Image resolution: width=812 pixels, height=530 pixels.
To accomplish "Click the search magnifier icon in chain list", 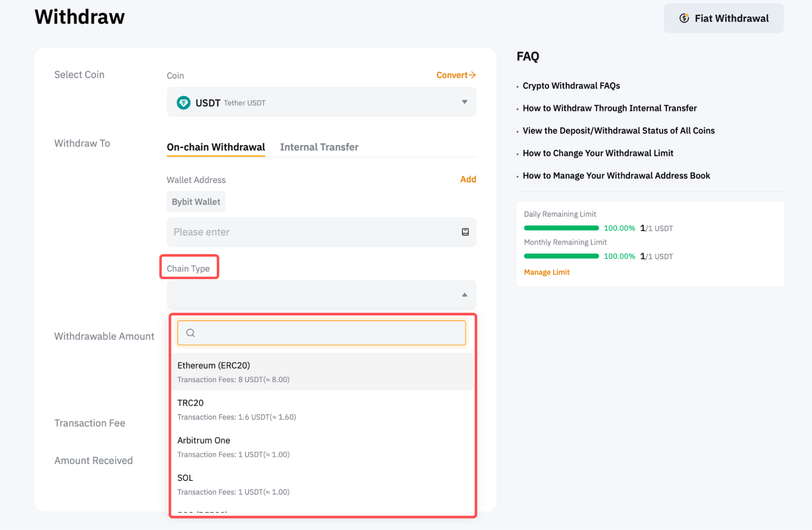I will tap(191, 333).
